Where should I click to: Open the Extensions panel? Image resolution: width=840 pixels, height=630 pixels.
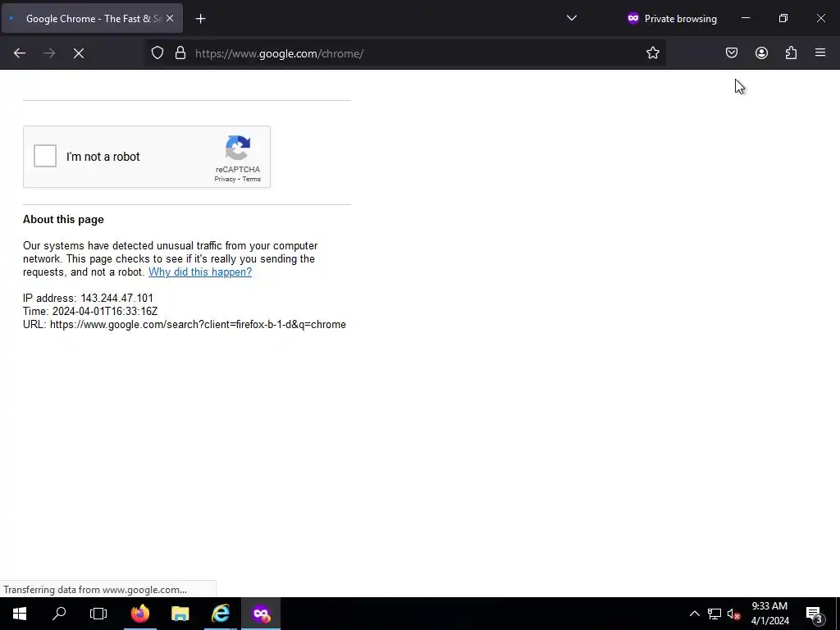click(791, 53)
